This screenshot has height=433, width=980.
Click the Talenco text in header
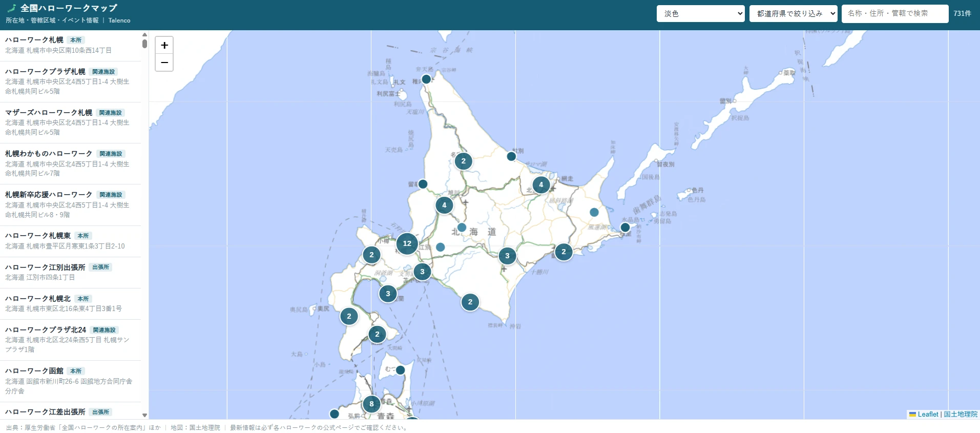[119, 20]
